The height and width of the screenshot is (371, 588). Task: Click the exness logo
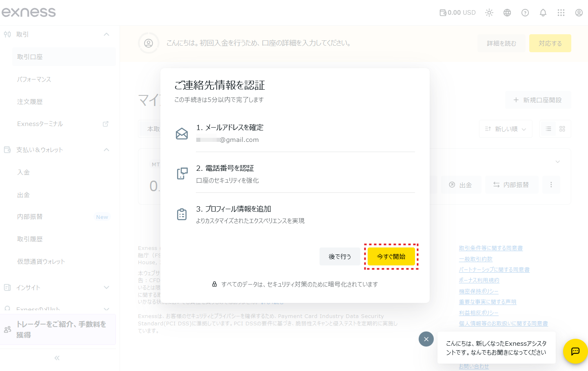pyautogui.click(x=29, y=12)
